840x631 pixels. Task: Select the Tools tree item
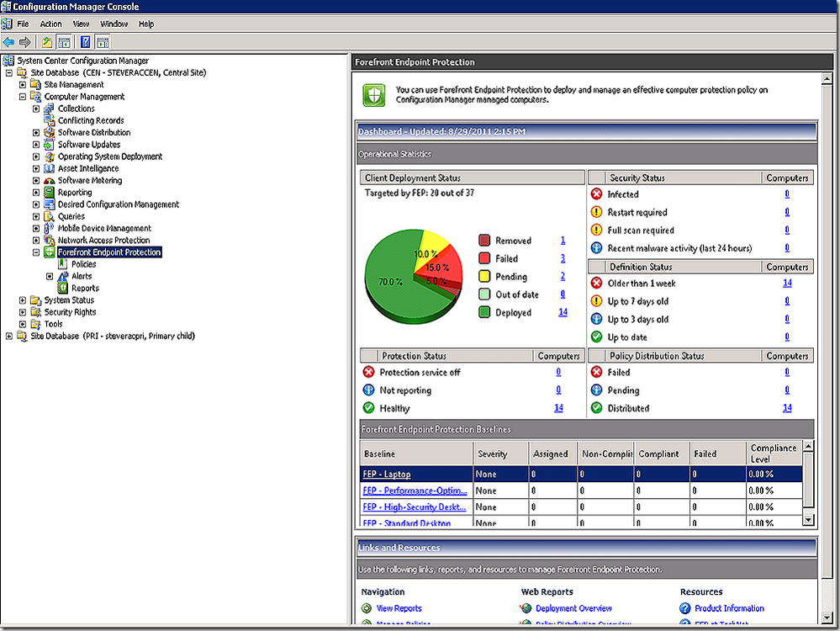(53, 324)
